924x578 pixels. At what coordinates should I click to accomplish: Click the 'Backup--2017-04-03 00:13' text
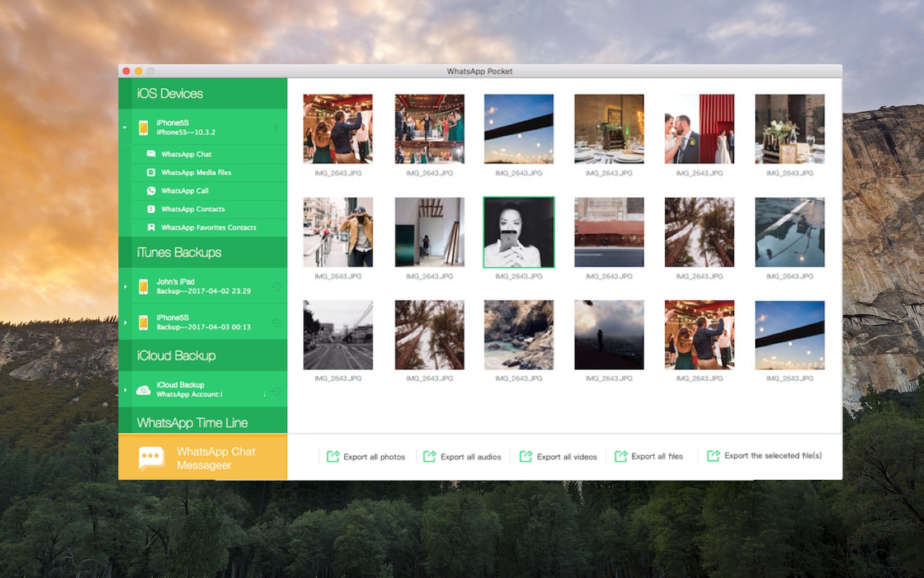(204, 327)
